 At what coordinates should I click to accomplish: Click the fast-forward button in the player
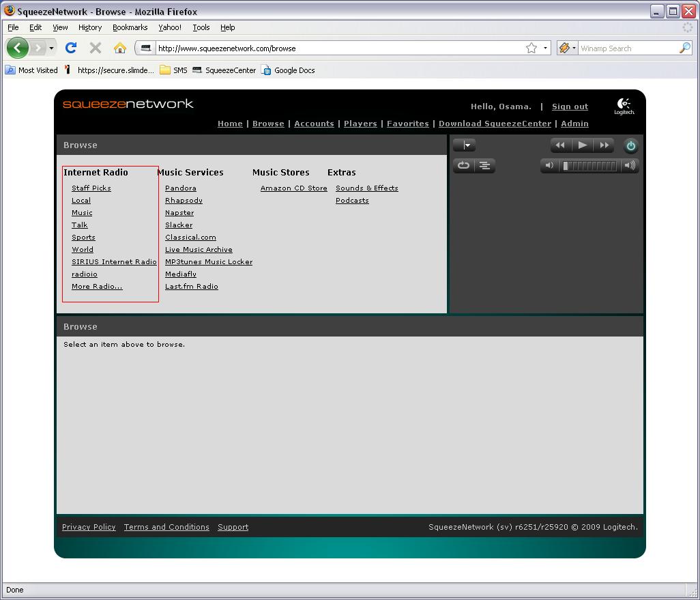[x=604, y=145]
